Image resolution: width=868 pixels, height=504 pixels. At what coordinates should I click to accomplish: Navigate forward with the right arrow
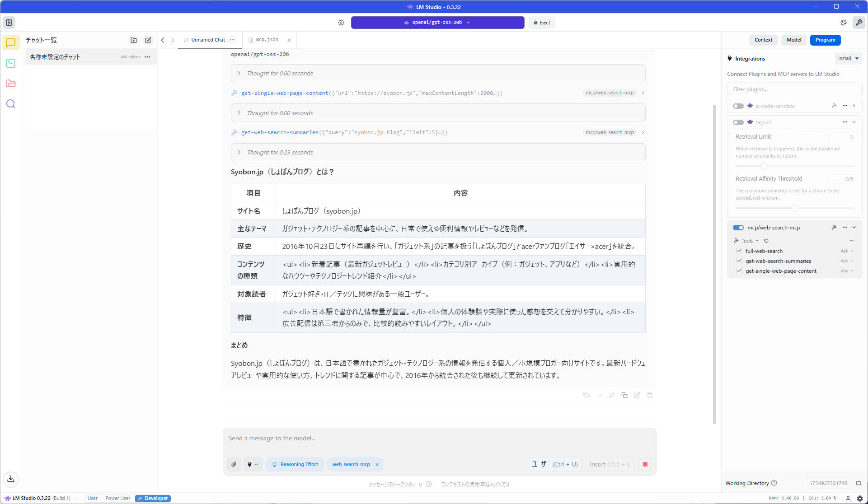173,40
